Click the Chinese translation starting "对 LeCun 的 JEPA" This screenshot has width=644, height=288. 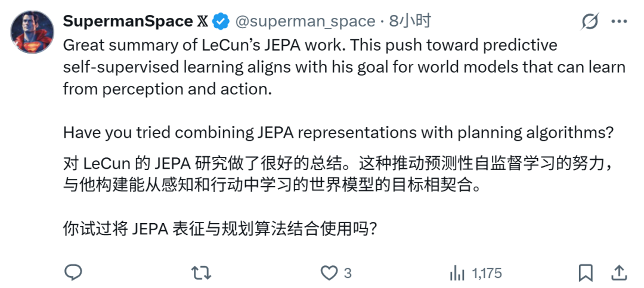click(334, 162)
